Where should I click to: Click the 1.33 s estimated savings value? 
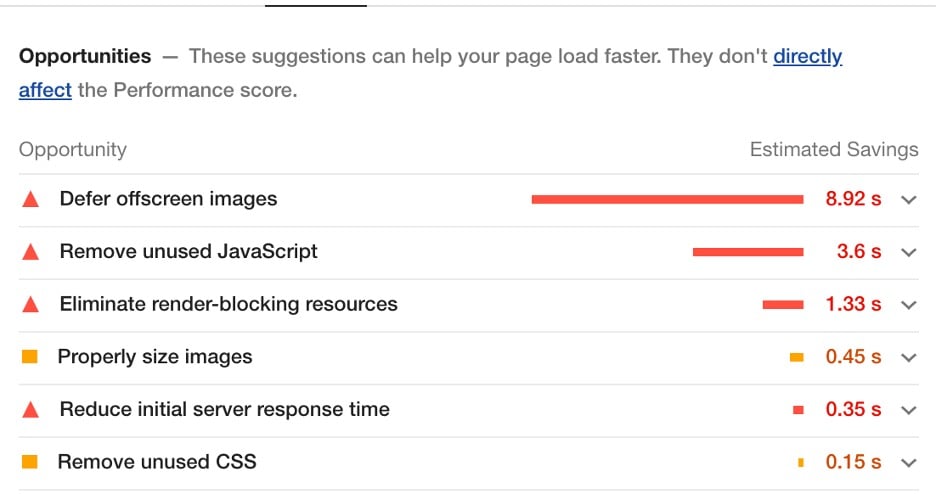click(x=853, y=304)
